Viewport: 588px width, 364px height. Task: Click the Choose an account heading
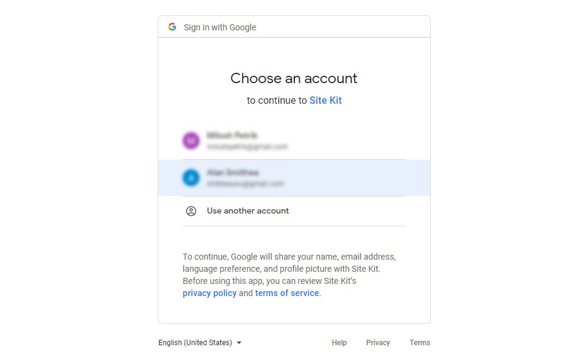pyautogui.click(x=294, y=78)
